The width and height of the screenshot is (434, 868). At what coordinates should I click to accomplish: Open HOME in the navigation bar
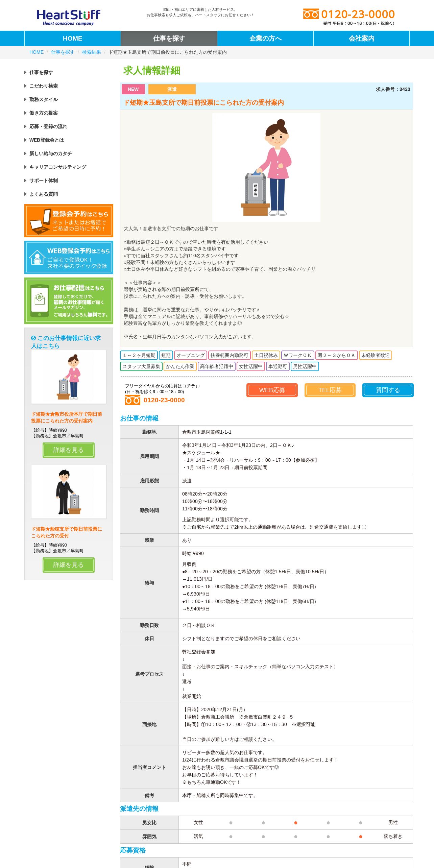72,39
